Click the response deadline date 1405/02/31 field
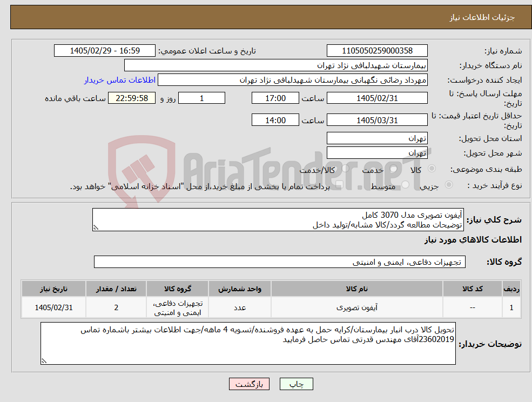The width and height of the screenshot is (532, 402). pos(377,98)
